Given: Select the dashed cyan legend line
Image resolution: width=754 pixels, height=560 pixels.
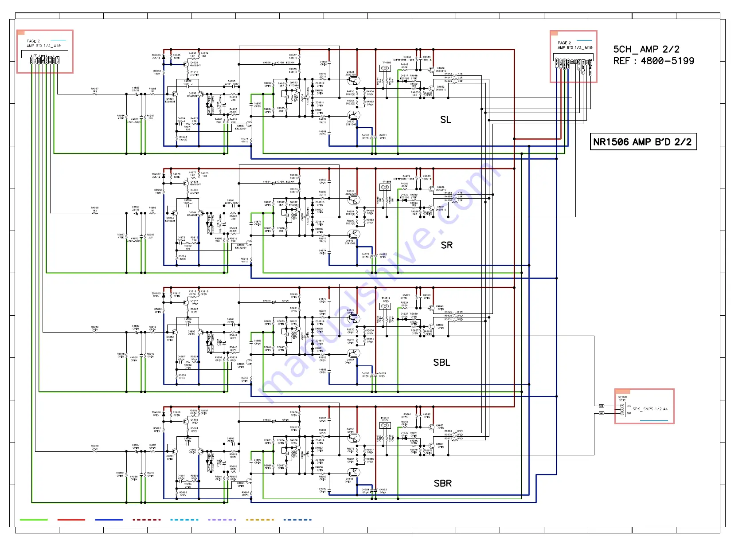Looking at the screenshot, I should point(184,520).
